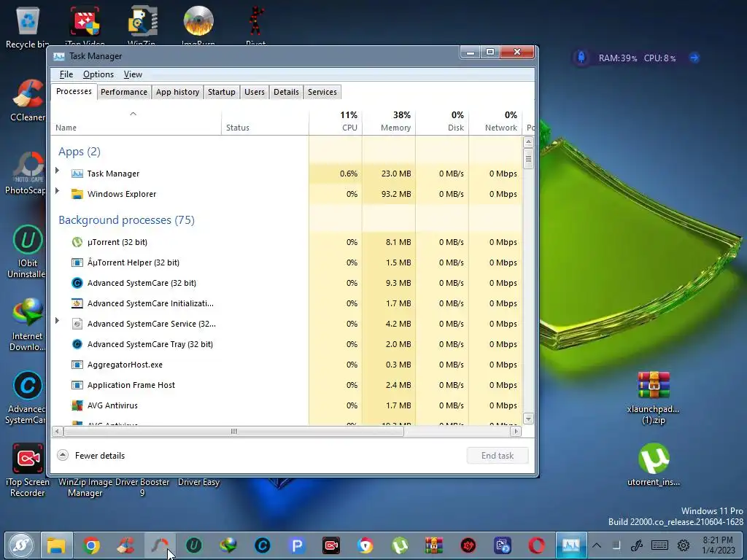Open WinRAR from the taskbar

434,545
